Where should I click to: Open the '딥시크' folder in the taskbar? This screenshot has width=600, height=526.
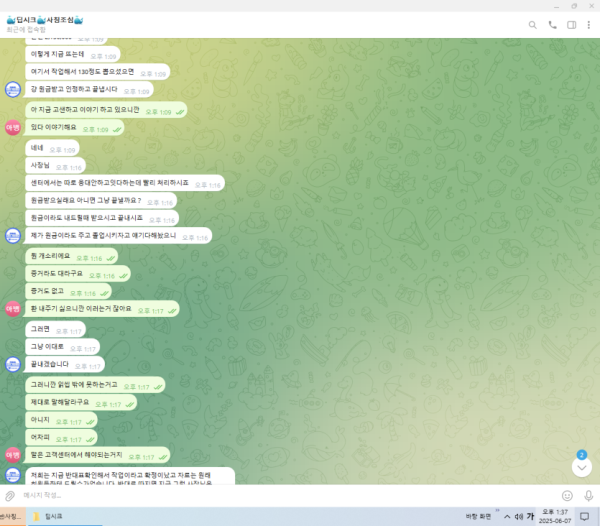pos(64,516)
